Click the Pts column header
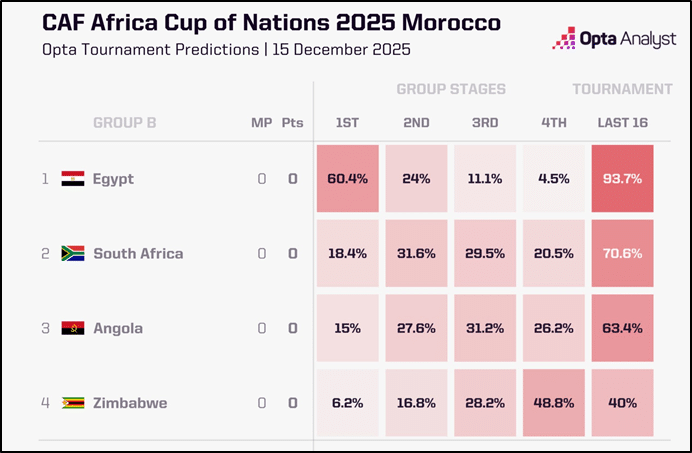The image size is (692, 453). 292,123
